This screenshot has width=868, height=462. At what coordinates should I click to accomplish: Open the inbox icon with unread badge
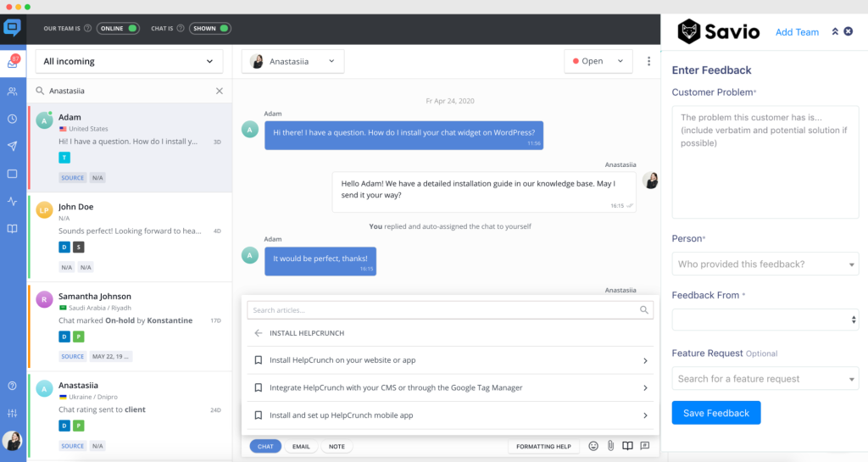(12, 63)
